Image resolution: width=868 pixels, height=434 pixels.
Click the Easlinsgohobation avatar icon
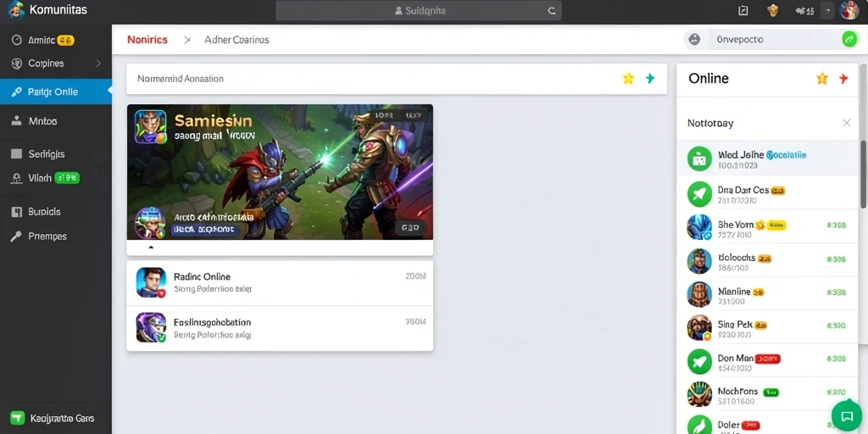pos(151,327)
